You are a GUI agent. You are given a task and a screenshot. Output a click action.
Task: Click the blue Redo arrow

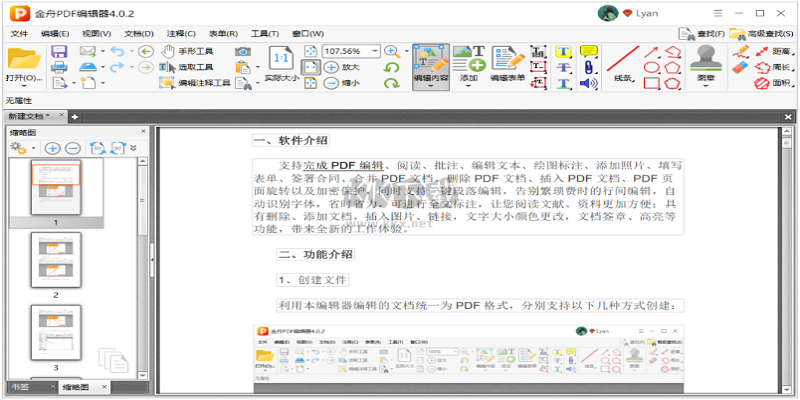point(117,67)
